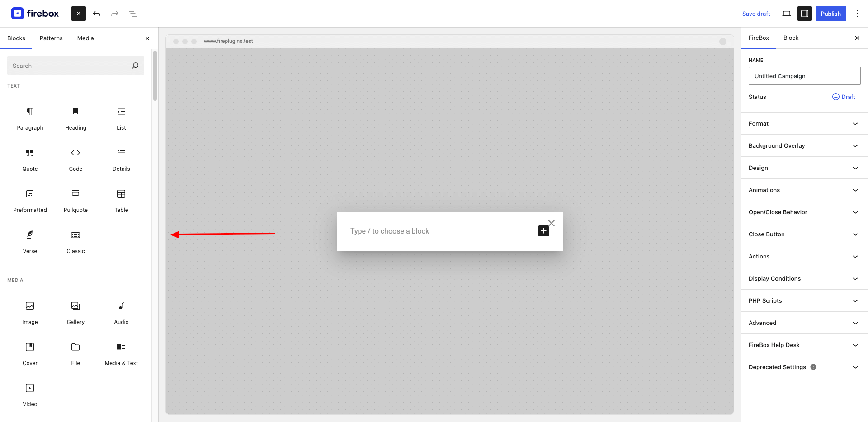Viewport: 868px width, 422px height.
Task: Click the 'Type / to choose a block' placeholder
Action: [389, 231]
